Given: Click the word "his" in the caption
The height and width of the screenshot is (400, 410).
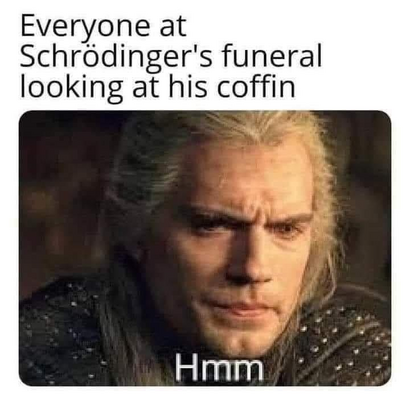Looking at the screenshot, I should click(x=189, y=87).
